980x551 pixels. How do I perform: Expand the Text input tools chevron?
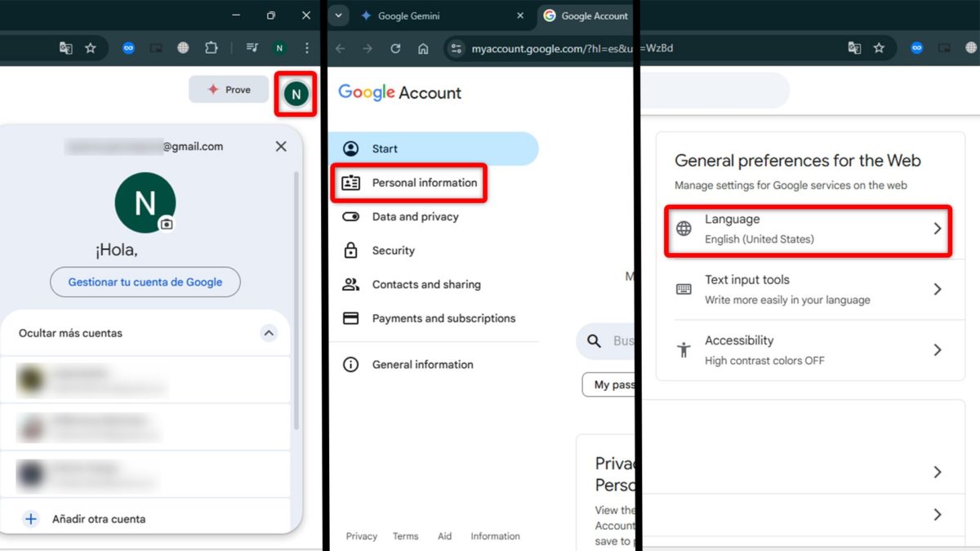click(938, 289)
